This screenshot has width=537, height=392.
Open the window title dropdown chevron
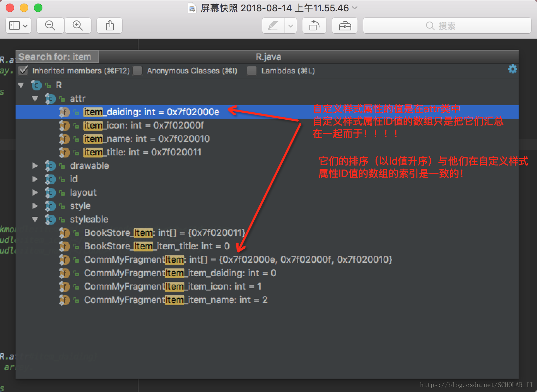click(x=355, y=8)
